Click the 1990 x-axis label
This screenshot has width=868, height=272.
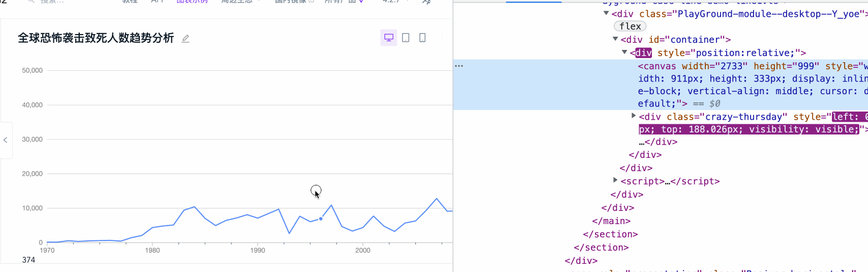click(257, 250)
